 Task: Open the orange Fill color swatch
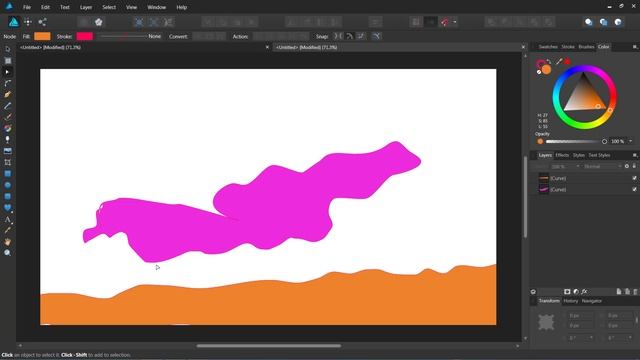[x=42, y=36]
